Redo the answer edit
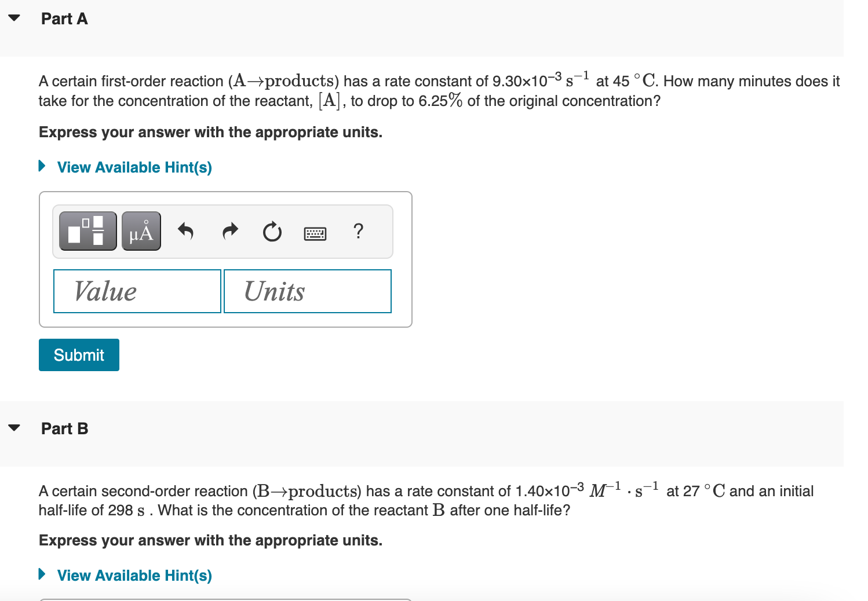Viewport: 868px width, 601px height. pyautogui.click(x=229, y=231)
